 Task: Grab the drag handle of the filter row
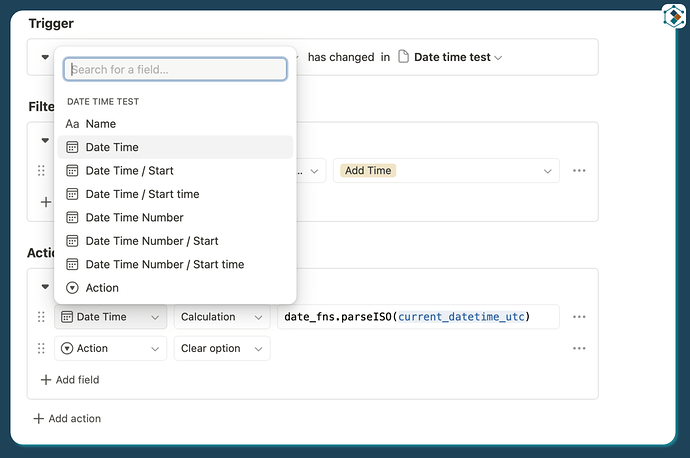tap(41, 171)
